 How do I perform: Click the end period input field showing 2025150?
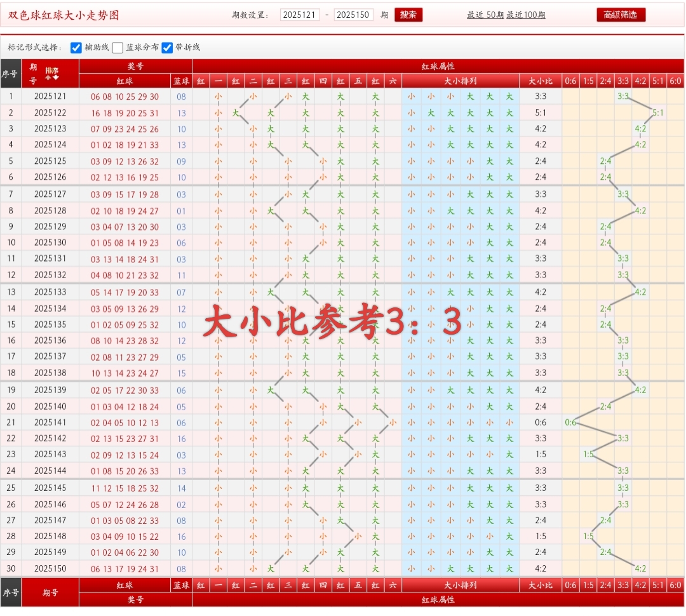coord(354,15)
